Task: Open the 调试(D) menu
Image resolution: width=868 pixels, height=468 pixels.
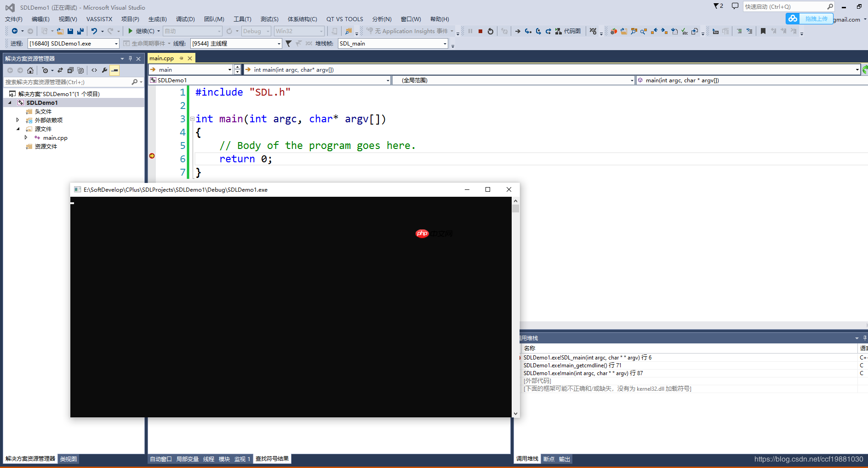Action: 185,19
